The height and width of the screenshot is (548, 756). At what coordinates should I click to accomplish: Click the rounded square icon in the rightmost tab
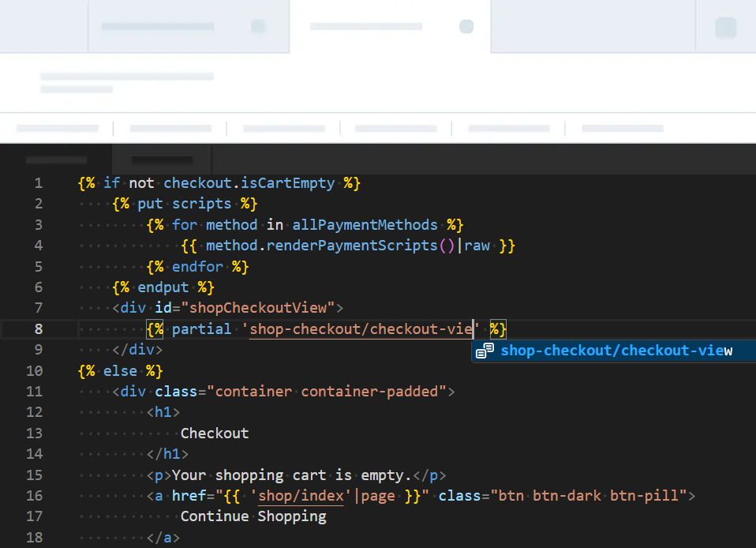(724, 26)
